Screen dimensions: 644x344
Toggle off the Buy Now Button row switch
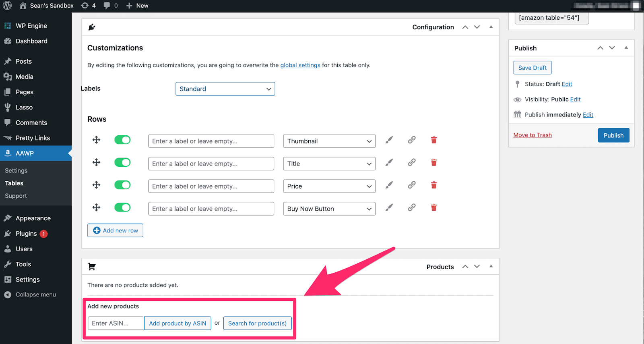[122, 207]
